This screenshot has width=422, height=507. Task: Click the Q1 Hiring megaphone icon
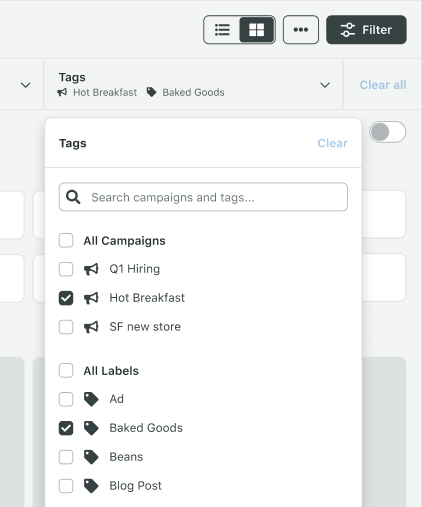click(91, 269)
